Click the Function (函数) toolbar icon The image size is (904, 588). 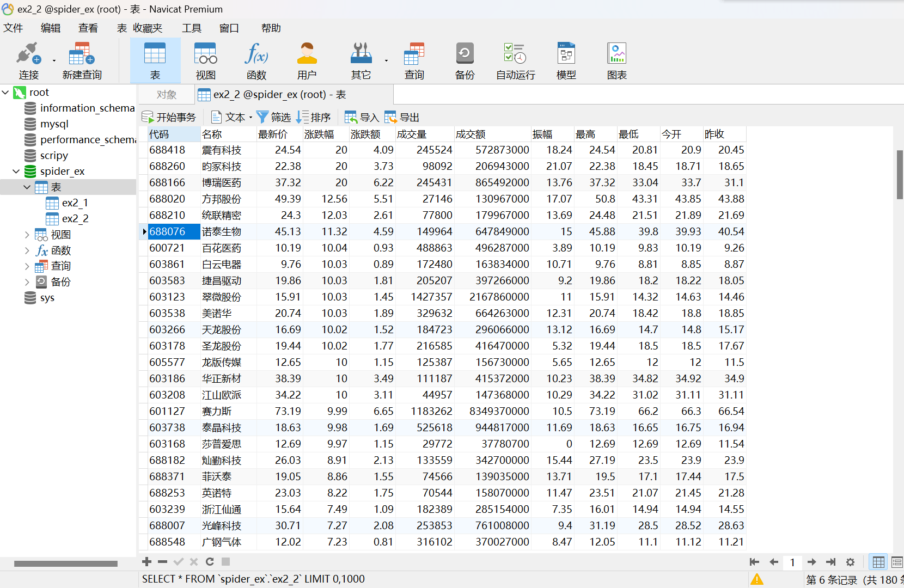point(256,61)
